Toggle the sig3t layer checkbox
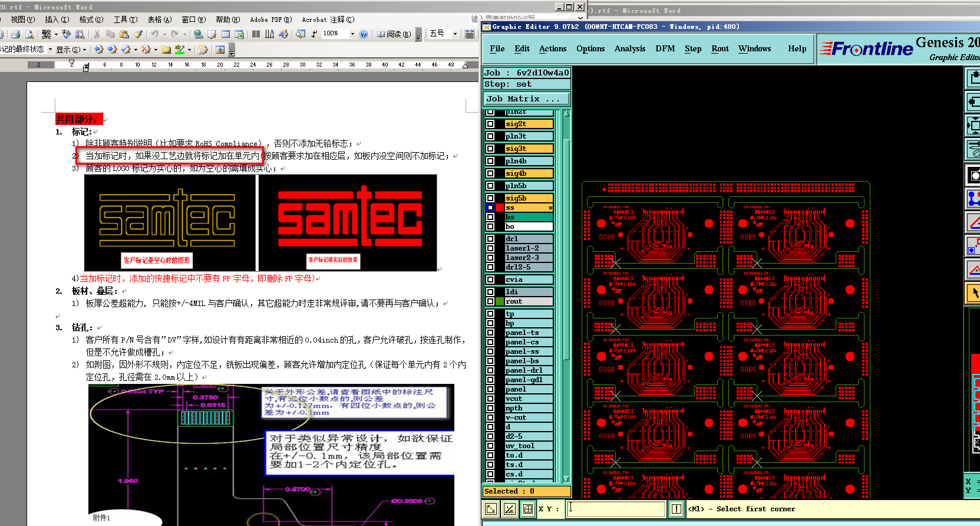980x526 pixels. (x=490, y=149)
